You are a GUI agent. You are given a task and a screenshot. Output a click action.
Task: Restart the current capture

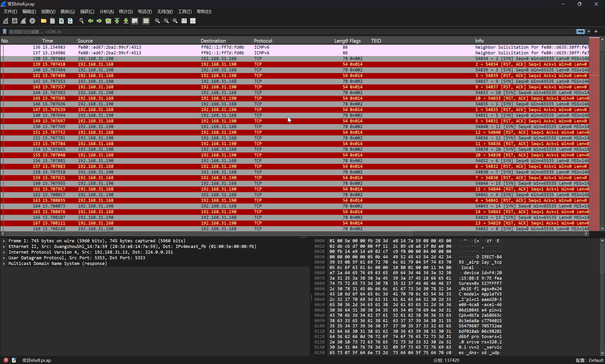23,21
